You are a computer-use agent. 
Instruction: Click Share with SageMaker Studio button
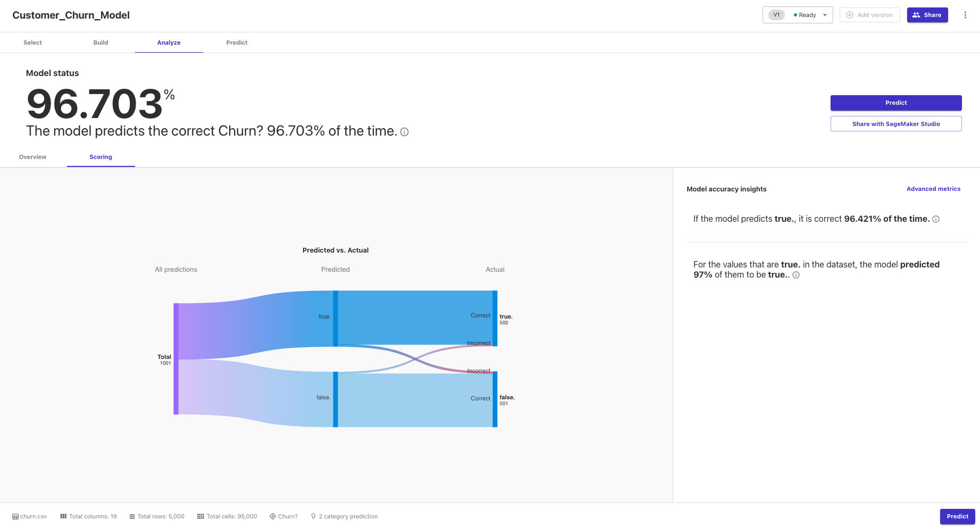896,124
